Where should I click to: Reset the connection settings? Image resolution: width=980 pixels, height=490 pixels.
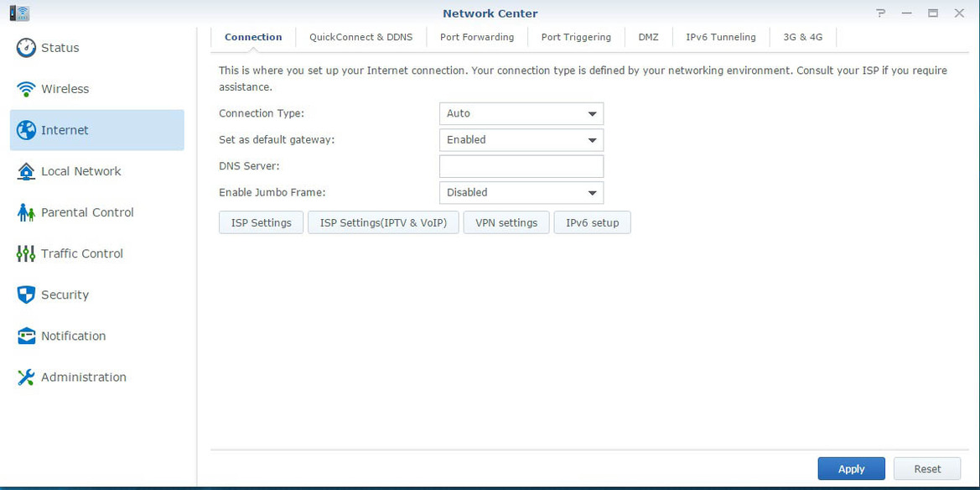tap(927, 469)
